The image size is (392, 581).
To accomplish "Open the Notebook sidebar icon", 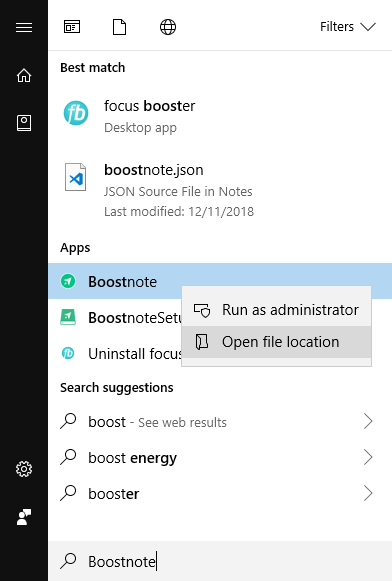I will pos(24,123).
